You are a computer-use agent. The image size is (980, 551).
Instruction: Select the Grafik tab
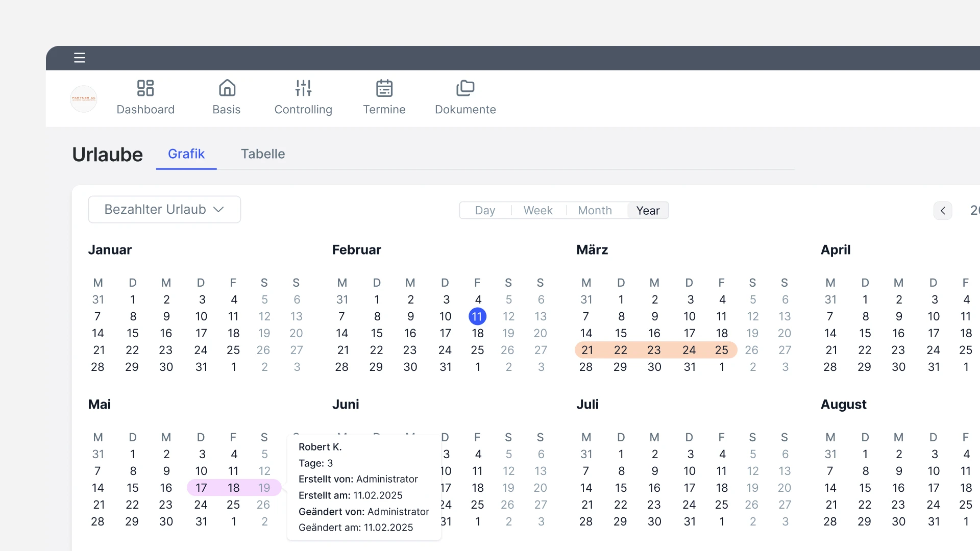point(186,154)
